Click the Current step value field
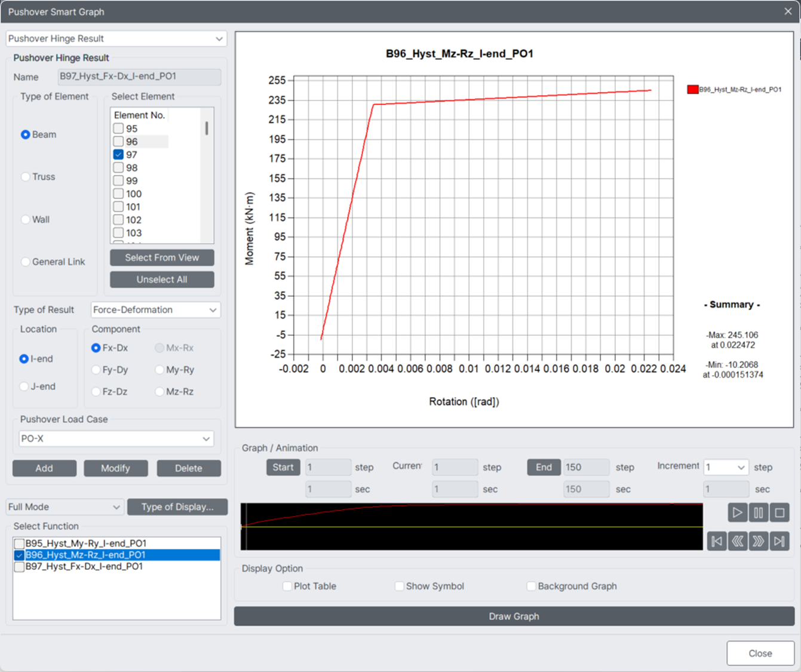Image resolution: width=801 pixels, height=672 pixels. pyautogui.click(x=455, y=467)
